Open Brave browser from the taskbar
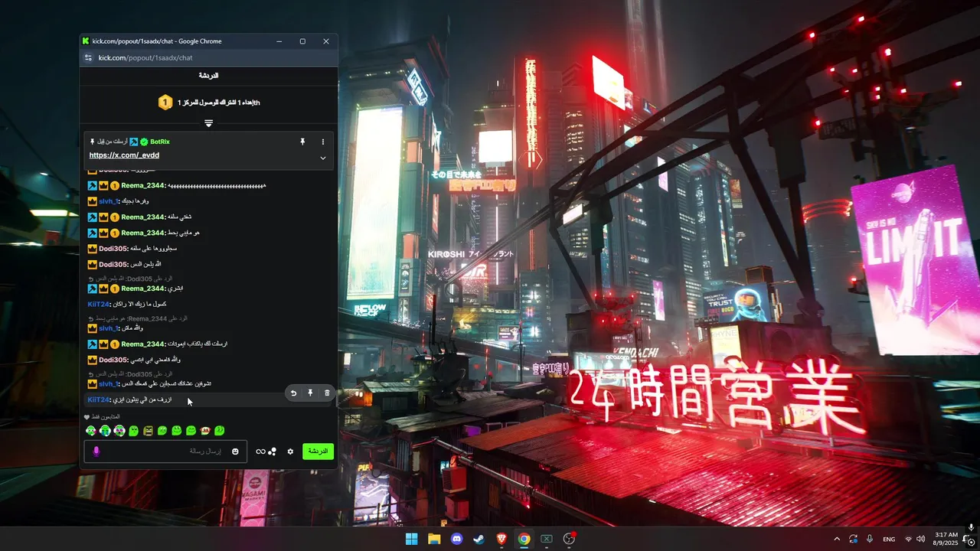The width and height of the screenshot is (980, 551). coord(501,539)
